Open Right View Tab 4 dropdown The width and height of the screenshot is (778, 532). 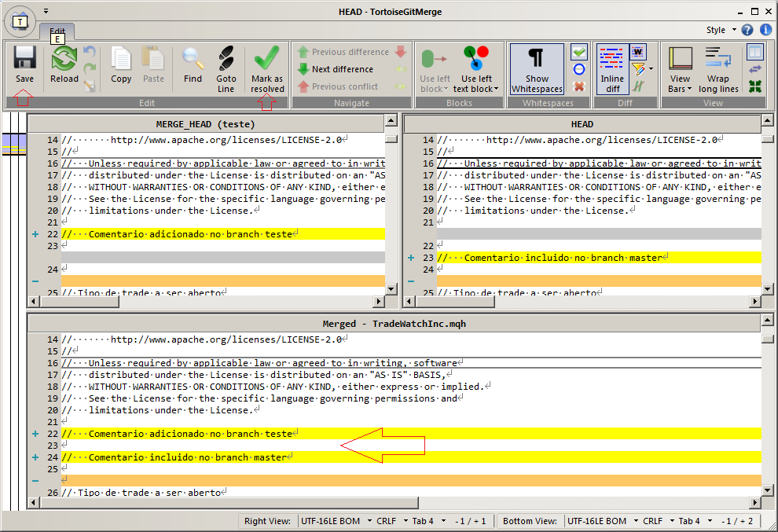point(429,521)
